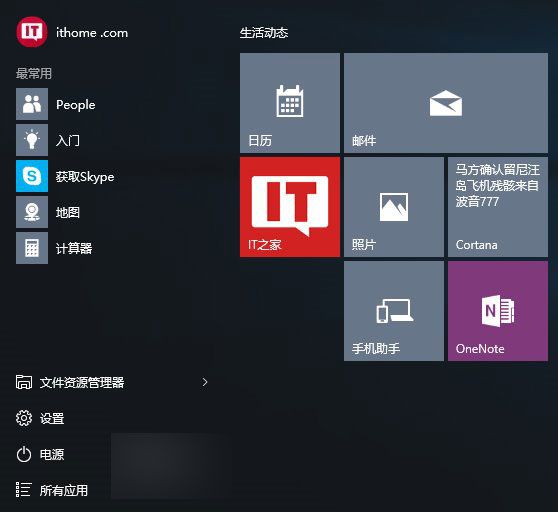This screenshot has width=558, height=512.
Task: Open the 照片 photos tile
Action: coord(394,207)
